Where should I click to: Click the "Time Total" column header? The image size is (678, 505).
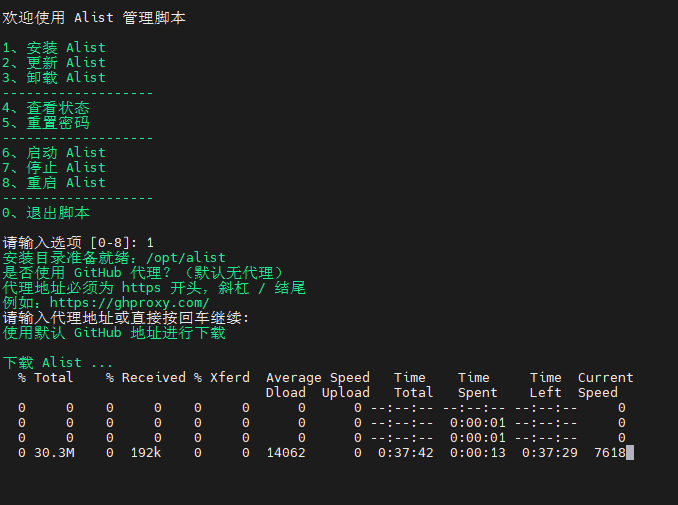coord(413,385)
